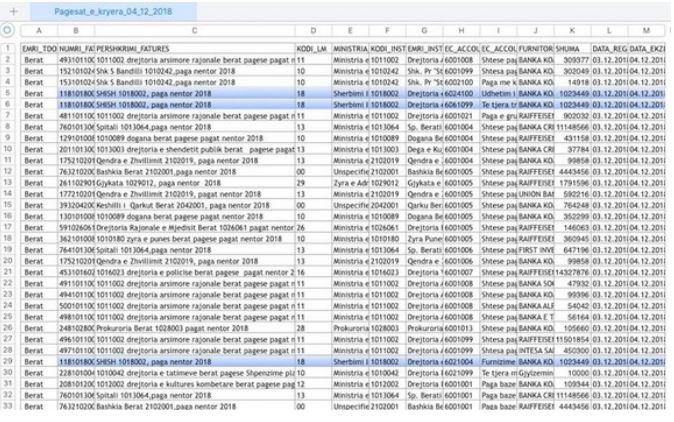Click 'Spitali 1013064,paga nentor 2018' in row 8
The width and height of the screenshot is (674, 422).
coord(194,127)
